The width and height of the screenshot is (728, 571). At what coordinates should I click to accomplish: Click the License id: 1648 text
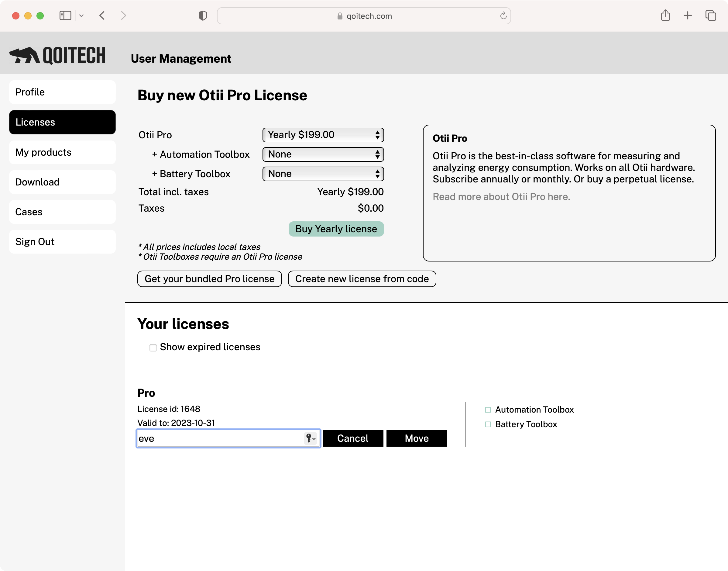click(169, 409)
